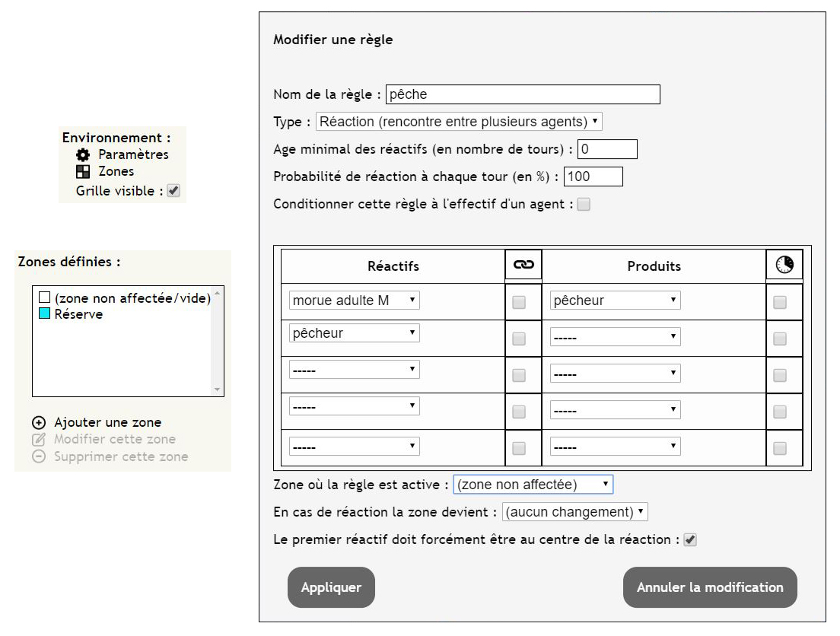Screen dimensions: 840x636
Task: Click the clock icon column header
Action: tap(784, 265)
